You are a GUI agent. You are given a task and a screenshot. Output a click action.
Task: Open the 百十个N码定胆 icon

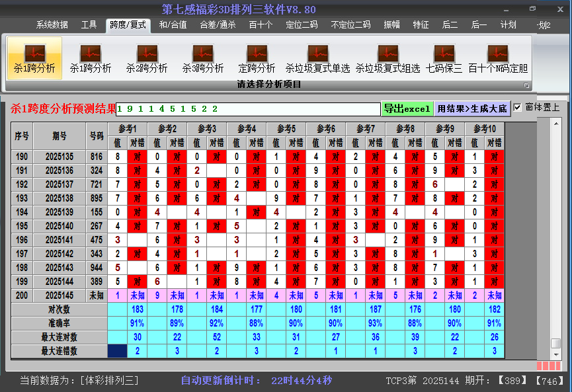[x=498, y=58]
